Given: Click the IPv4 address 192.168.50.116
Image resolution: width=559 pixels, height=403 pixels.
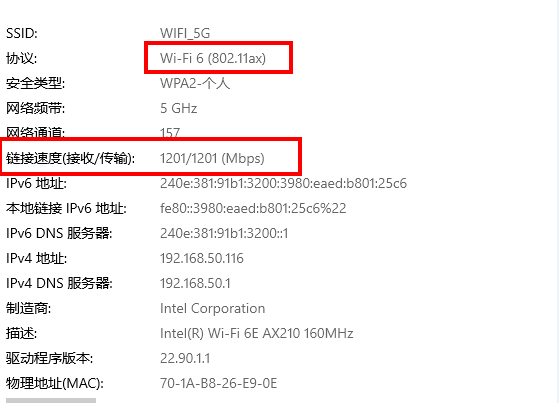Looking at the screenshot, I should (202, 258).
